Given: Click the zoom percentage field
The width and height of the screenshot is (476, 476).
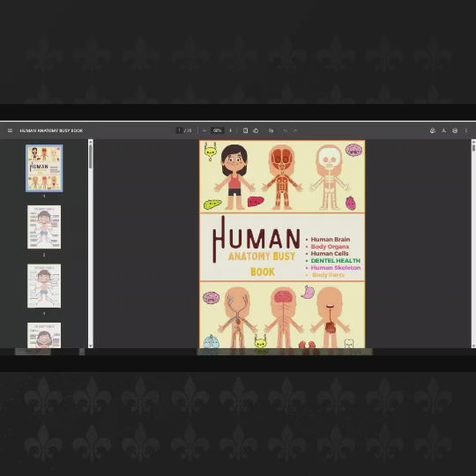Looking at the screenshot, I should 218,130.
